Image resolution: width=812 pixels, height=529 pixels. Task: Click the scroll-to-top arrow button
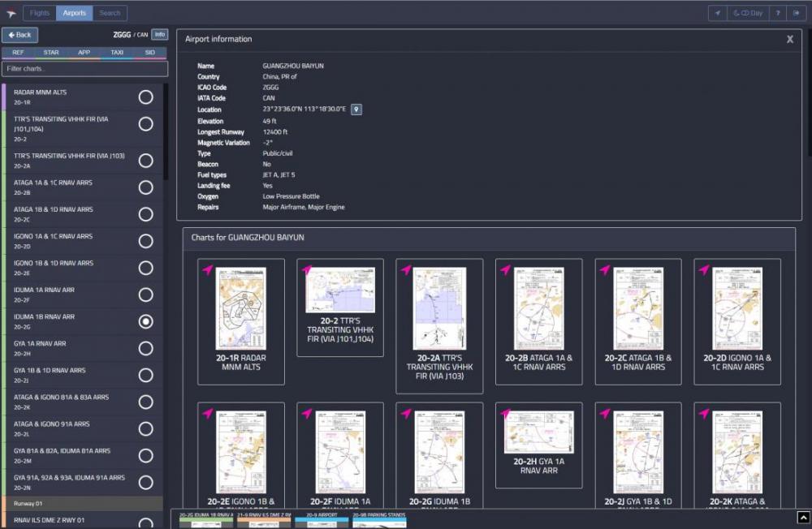[x=803, y=517]
